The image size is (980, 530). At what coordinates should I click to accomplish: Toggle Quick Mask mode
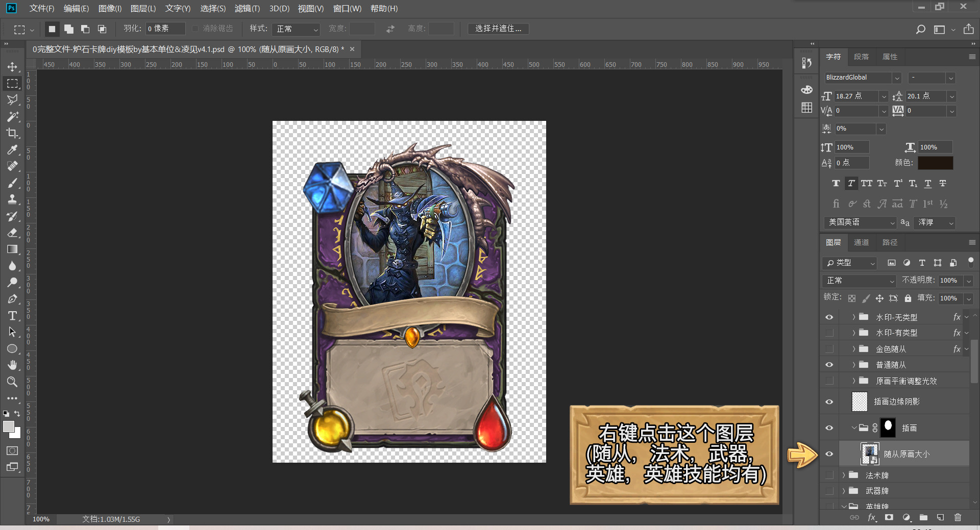coord(12,450)
